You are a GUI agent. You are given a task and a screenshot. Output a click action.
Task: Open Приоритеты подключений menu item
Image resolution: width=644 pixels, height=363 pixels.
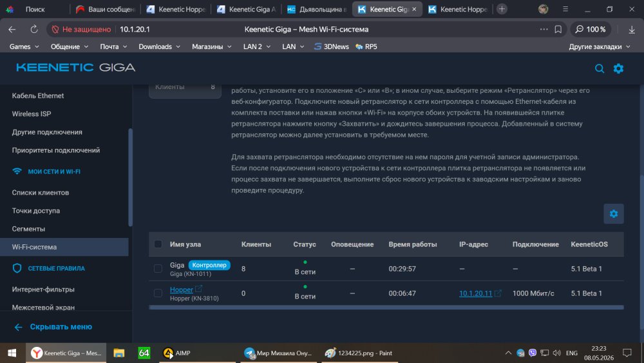pos(64,150)
